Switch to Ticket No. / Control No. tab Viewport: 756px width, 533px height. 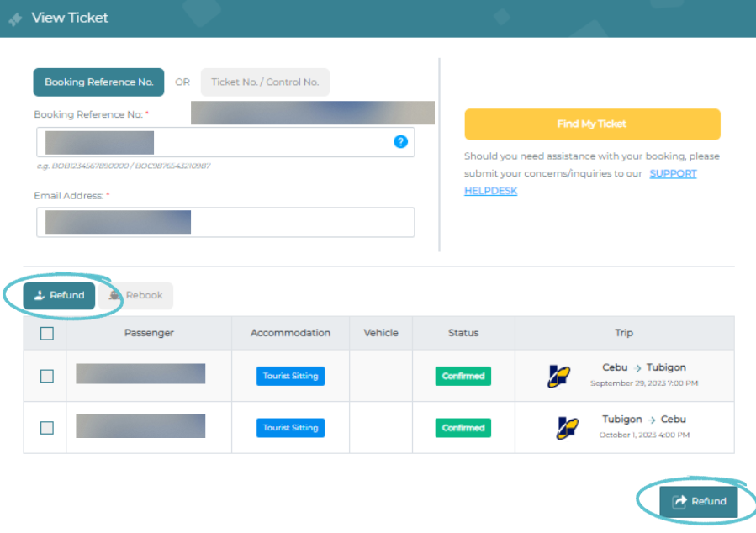click(x=265, y=82)
